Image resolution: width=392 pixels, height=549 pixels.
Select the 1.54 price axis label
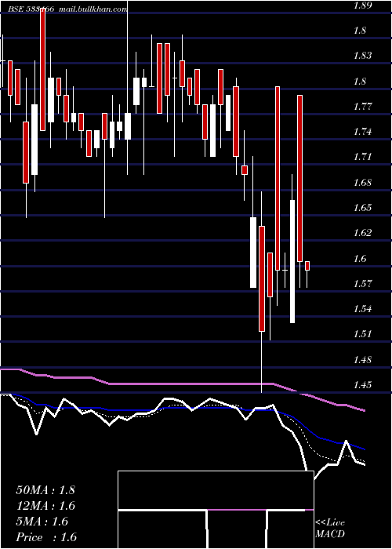(362, 309)
